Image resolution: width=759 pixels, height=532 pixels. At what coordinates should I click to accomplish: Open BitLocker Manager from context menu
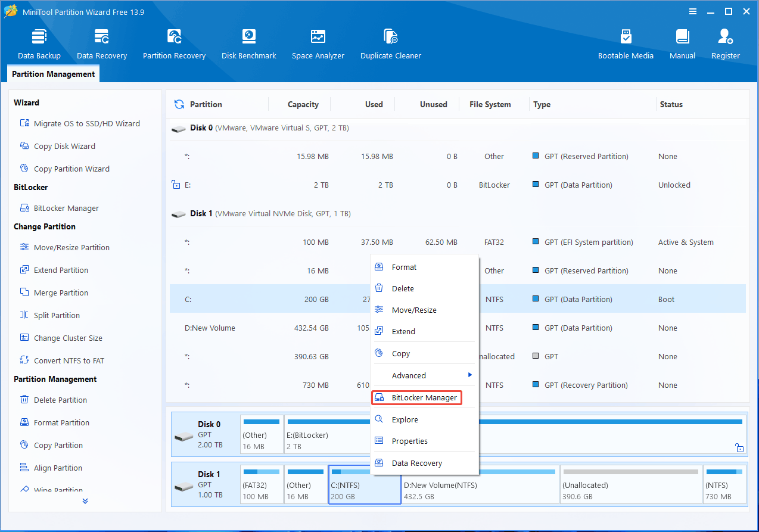[x=417, y=397]
